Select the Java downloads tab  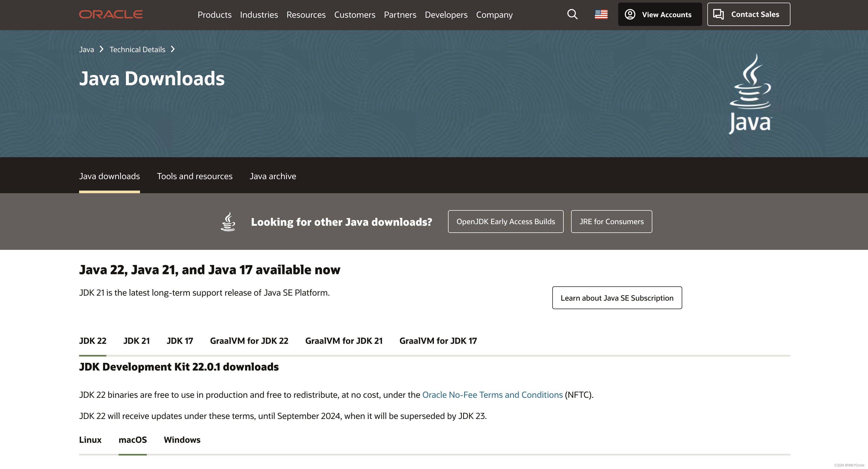click(x=110, y=176)
